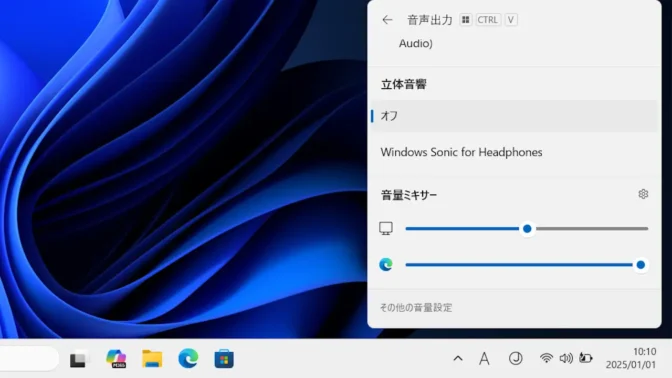Click the battery tray icon

tap(586, 358)
